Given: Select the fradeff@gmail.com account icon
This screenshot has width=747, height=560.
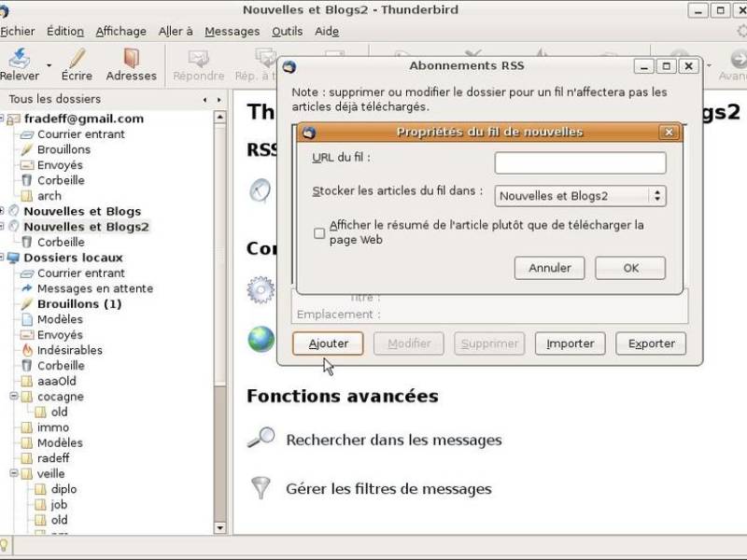Looking at the screenshot, I should pos(13,119).
